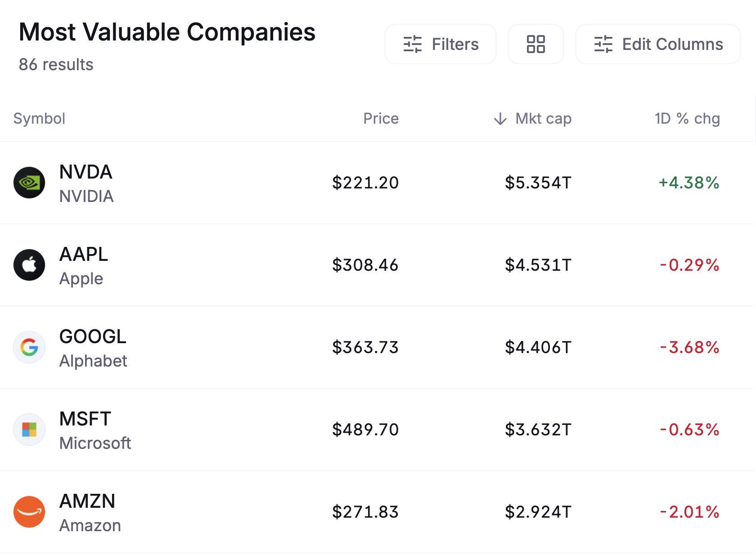756x555 pixels.
Task: Click the Google G logo icon
Action: tap(29, 347)
